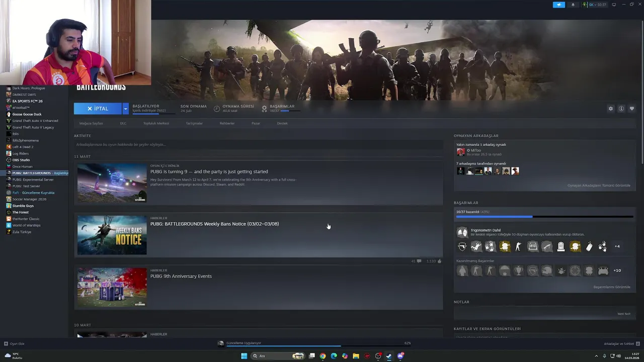Select 'Soccer Manager 2026' in library
Image resolution: width=644 pixels, height=362 pixels.
[x=29, y=199]
